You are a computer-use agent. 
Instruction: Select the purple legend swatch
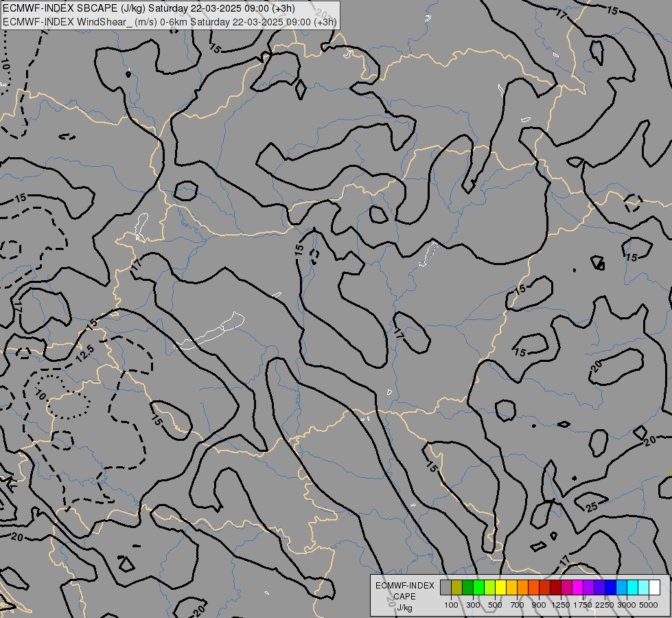coord(589,587)
